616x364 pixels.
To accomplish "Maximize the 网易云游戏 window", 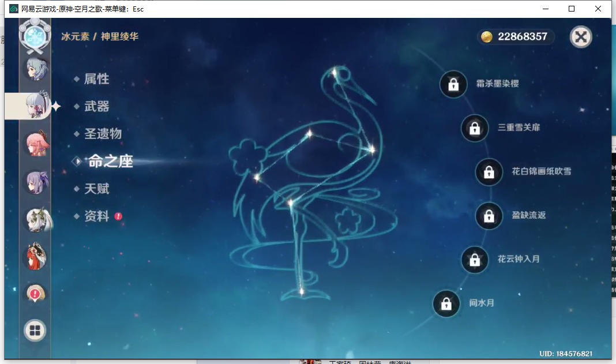I will [x=572, y=9].
